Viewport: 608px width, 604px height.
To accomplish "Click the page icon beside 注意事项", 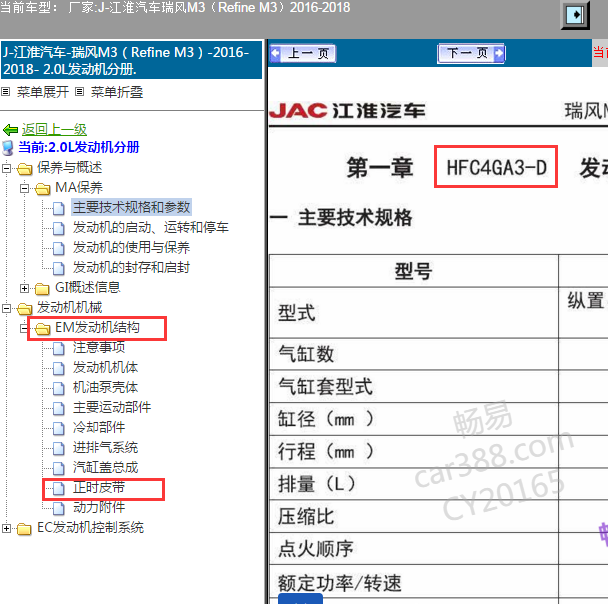I will (59, 349).
